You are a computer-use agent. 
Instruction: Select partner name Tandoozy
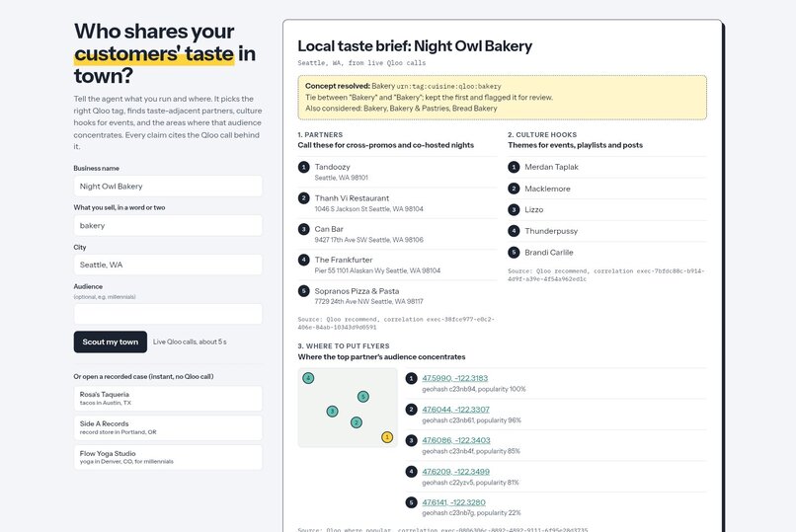tap(333, 167)
